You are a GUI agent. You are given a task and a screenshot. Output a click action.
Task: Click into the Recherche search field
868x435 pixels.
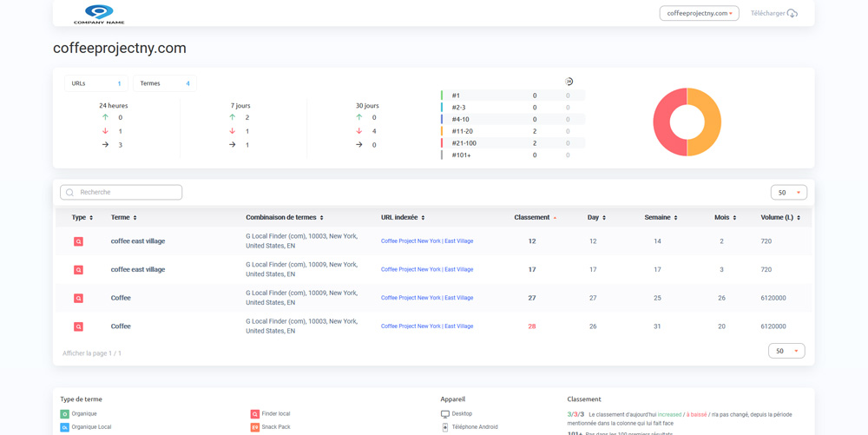[122, 193]
